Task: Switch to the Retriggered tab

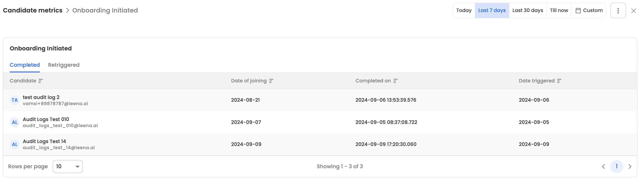Action: [x=64, y=65]
